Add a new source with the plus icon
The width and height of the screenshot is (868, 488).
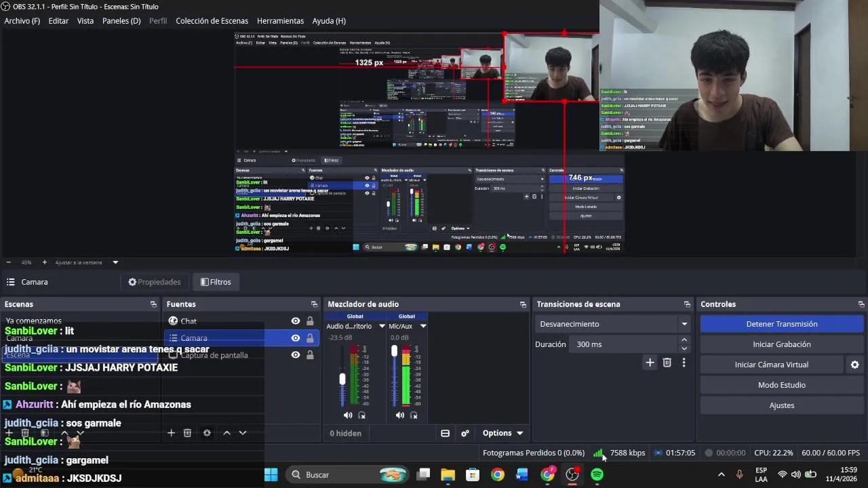click(x=171, y=433)
